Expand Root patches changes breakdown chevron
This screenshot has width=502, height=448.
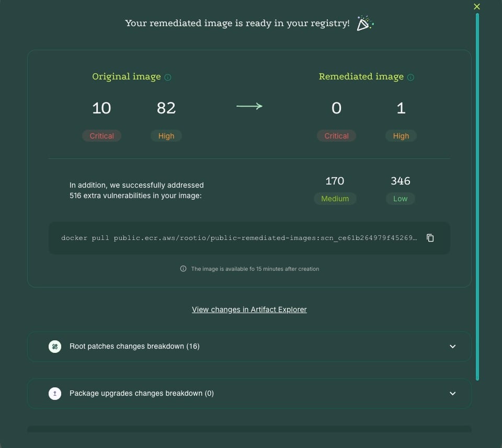[453, 346]
